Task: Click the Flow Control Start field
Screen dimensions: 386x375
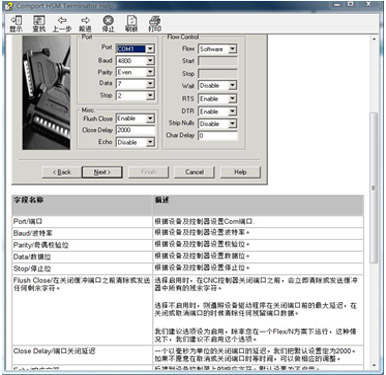Action: 217,61
